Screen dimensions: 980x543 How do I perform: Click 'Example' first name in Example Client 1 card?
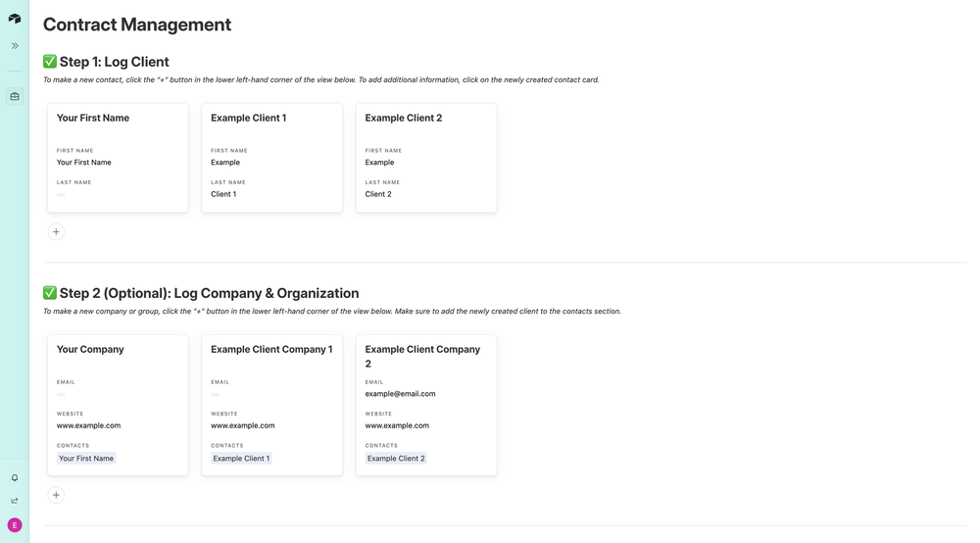pos(225,163)
